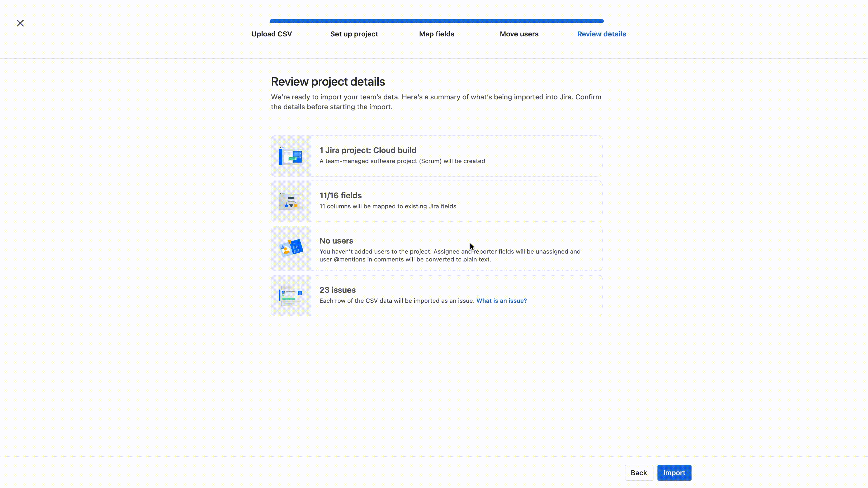Click the '23 issues' title
The height and width of the screenshot is (488, 868).
click(338, 290)
